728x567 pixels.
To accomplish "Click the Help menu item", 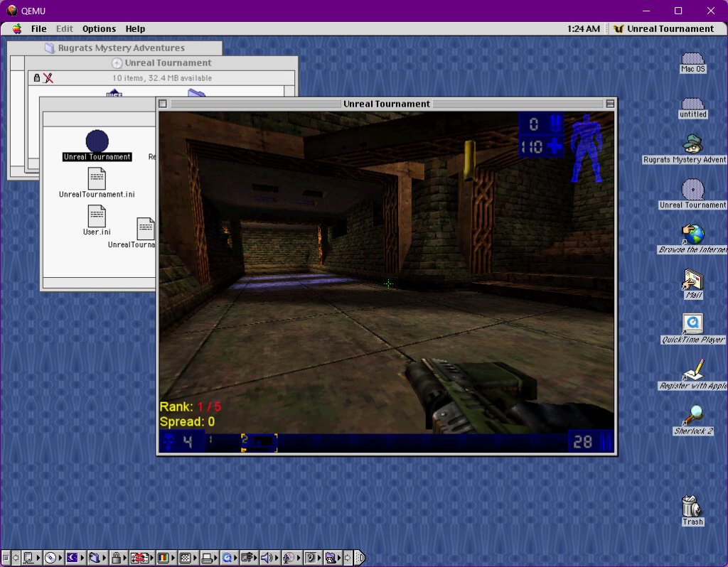I will point(135,29).
